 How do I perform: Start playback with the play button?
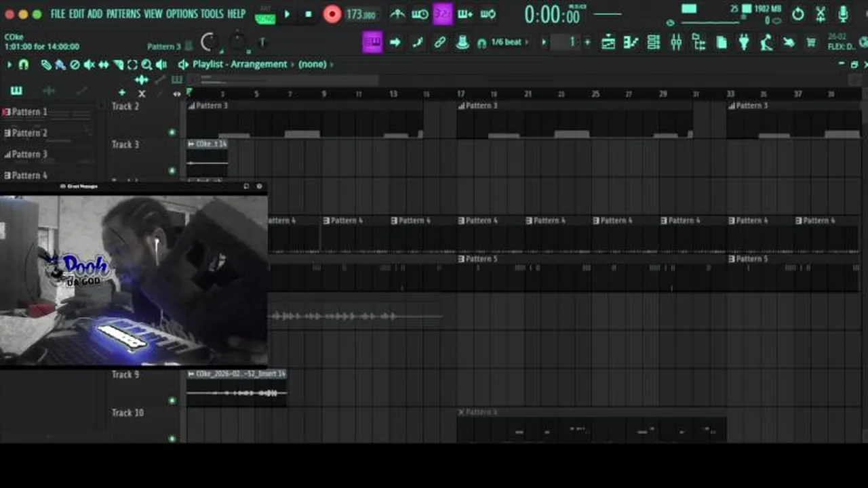coord(287,14)
